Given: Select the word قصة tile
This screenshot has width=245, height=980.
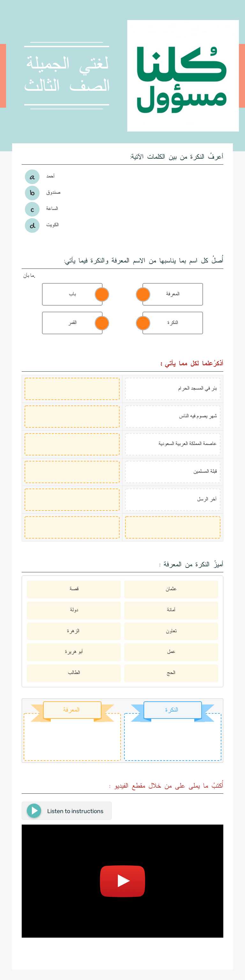Looking at the screenshot, I should pos(75,589).
